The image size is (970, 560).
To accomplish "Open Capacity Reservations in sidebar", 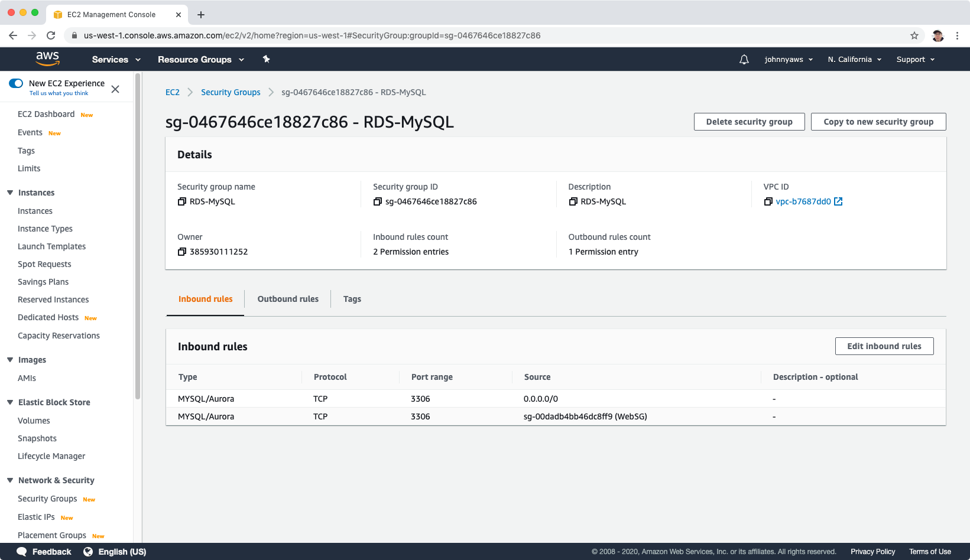I will tap(59, 336).
